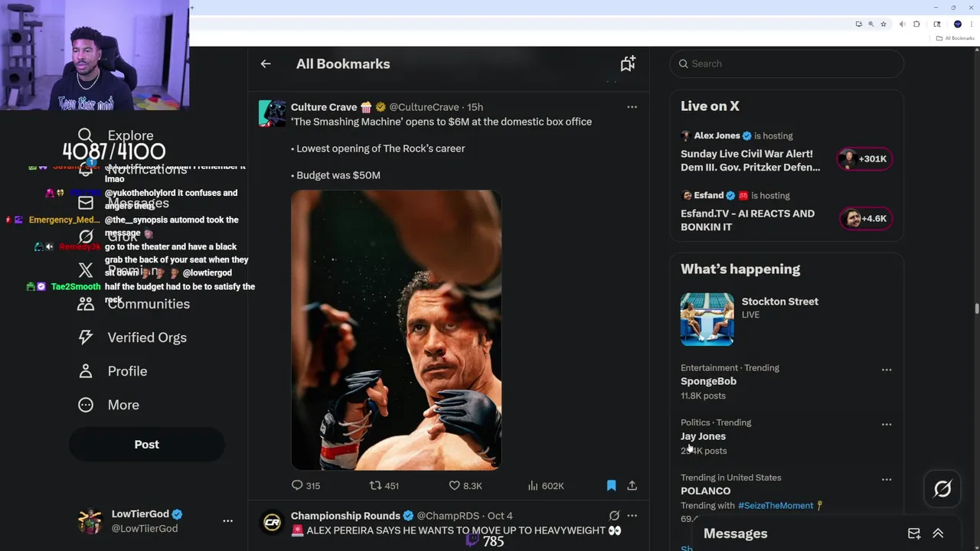Image resolution: width=980 pixels, height=551 pixels.
Task: Click the browser zoom magnifier icon
Action: [871, 24]
